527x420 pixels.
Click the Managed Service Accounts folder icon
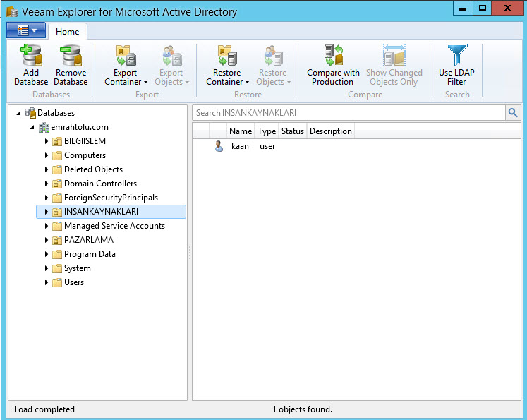pos(57,226)
